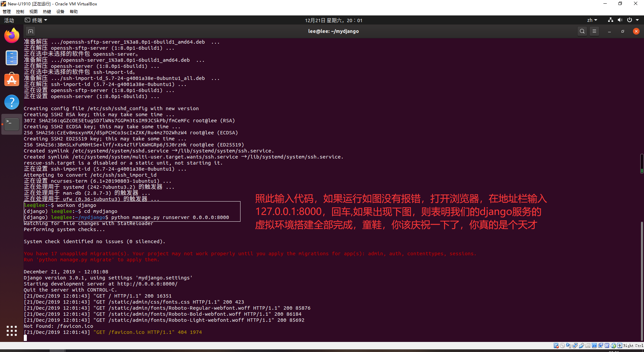
Task: Click VirtualBox keyboard capture icon
Action: click(620, 346)
